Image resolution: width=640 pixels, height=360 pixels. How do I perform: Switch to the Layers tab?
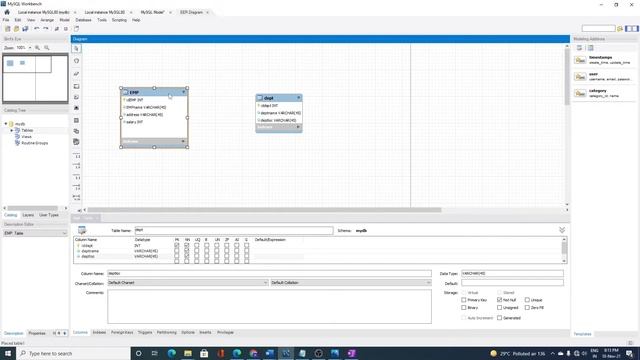pos(28,215)
